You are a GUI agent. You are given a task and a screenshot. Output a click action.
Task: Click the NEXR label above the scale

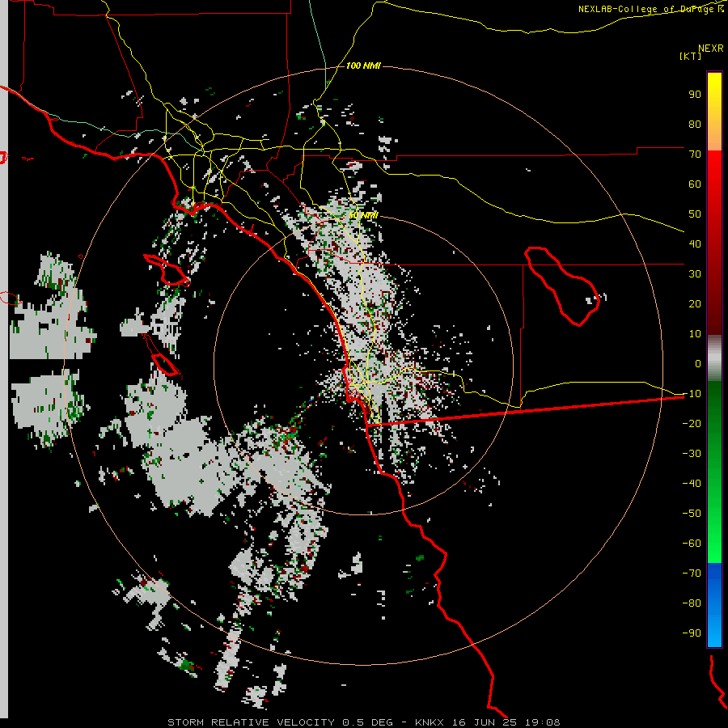(710, 49)
